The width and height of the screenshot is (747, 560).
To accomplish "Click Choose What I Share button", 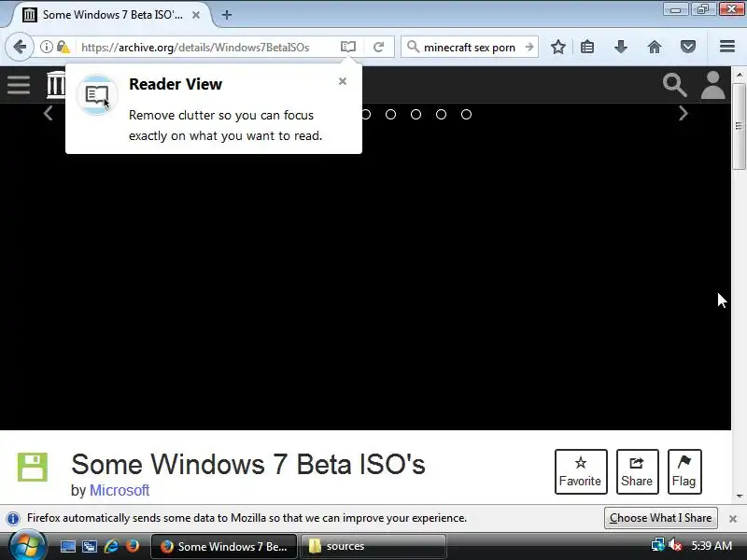I will coord(661,518).
